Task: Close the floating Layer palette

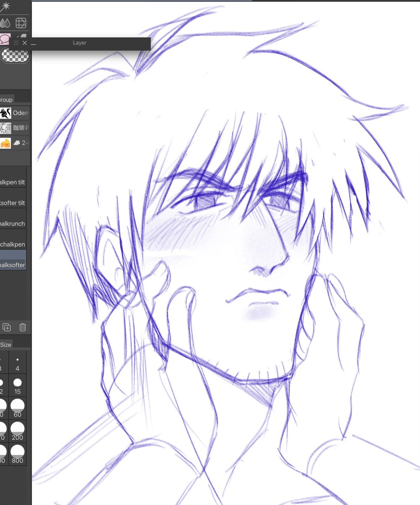Action: pyautogui.click(x=24, y=43)
